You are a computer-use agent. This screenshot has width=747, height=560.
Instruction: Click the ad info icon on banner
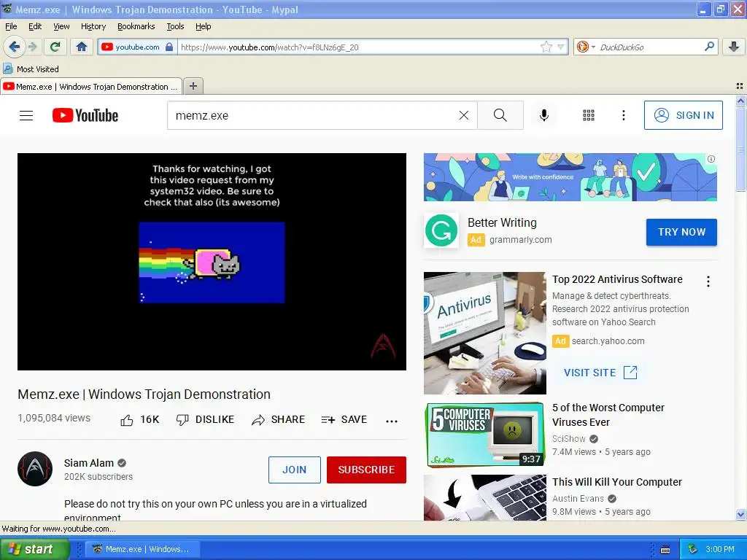pos(711,159)
